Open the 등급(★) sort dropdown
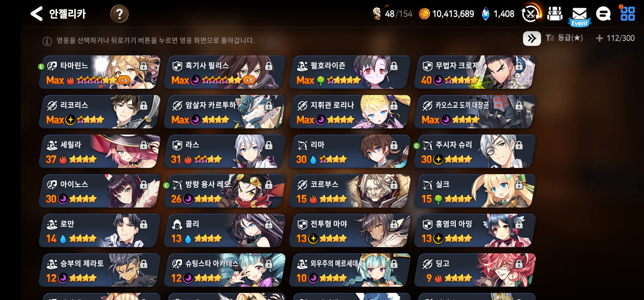Screen dimensions: 644x300 [x=564, y=38]
